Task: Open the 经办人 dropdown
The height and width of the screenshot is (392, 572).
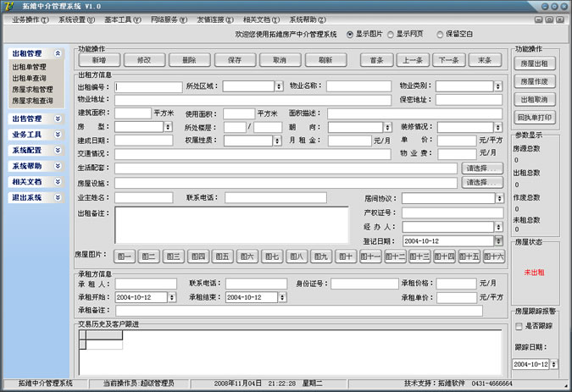Action: tap(498, 227)
